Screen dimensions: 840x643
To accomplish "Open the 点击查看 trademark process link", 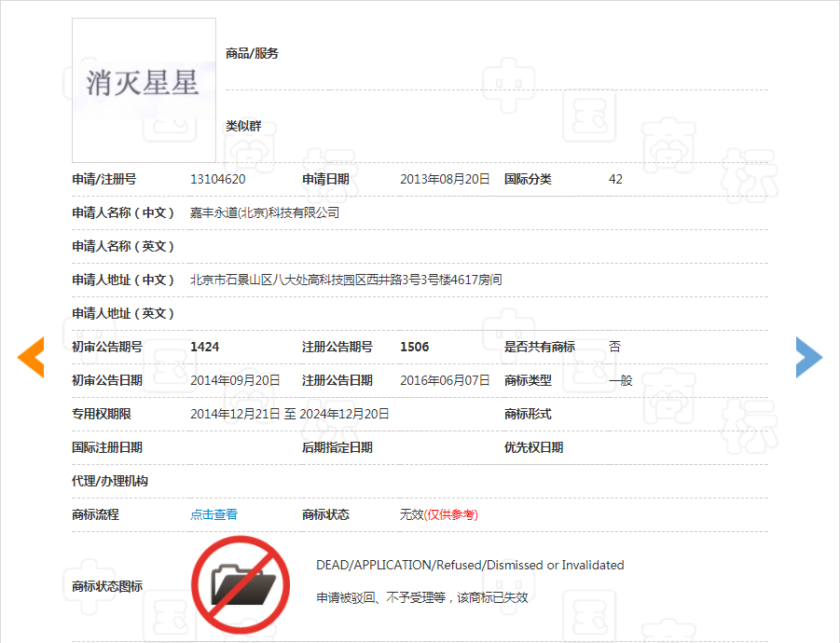I will (x=213, y=514).
